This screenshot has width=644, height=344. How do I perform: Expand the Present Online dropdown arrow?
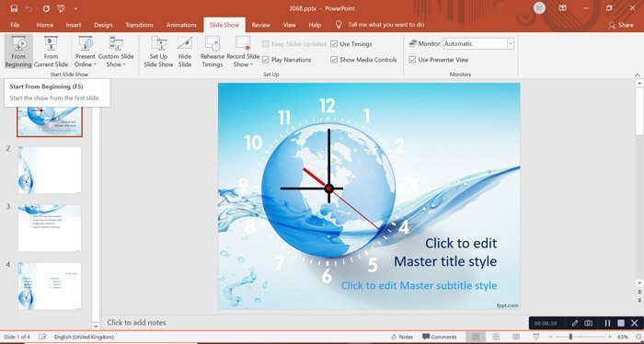coord(95,64)
